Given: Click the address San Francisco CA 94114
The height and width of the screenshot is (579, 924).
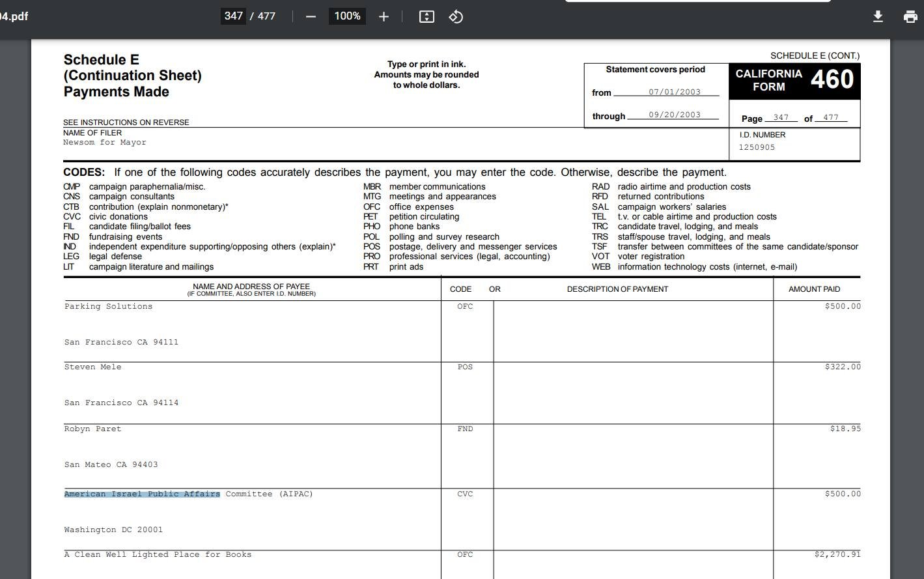Looking at the screenshot, I should click(x=121, y=403).
